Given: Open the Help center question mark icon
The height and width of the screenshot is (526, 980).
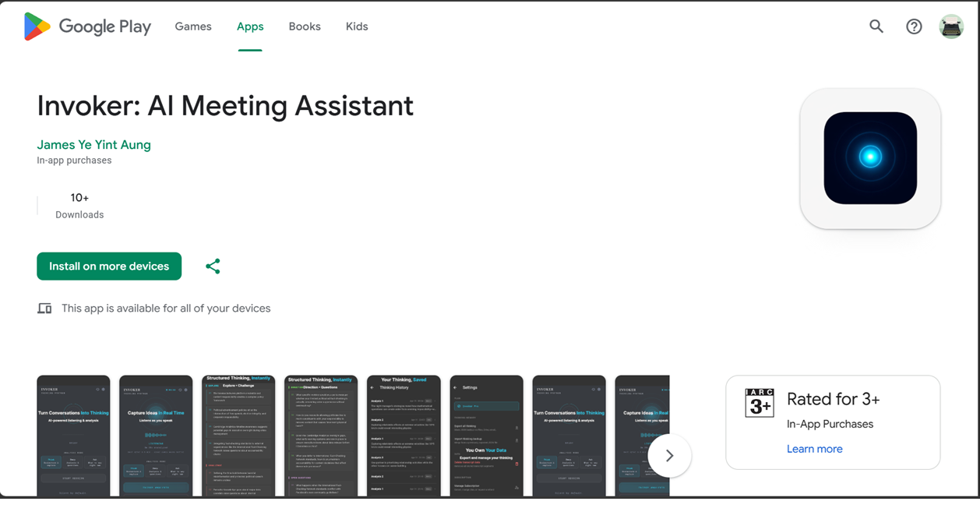Looking at the screenshot, I should pyautogui.click(x=914, y=26).
